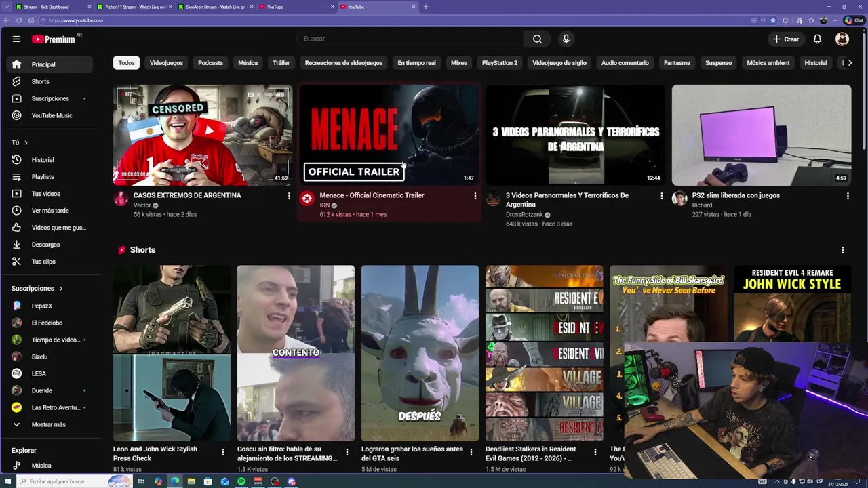Select the En tiempo real chip
This screenshot has width=868, height=488.
pyautogui.click(x=416, y=63)
